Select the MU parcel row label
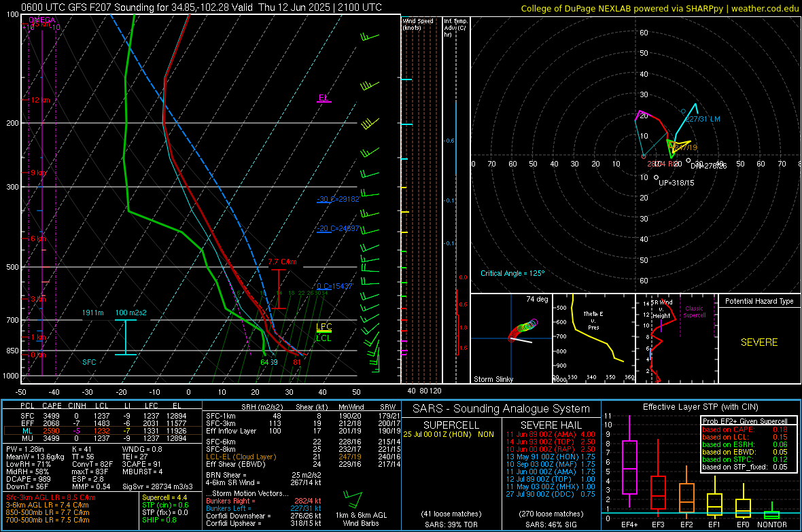Viewport: 802px width, 532px height. pos(27,438)
